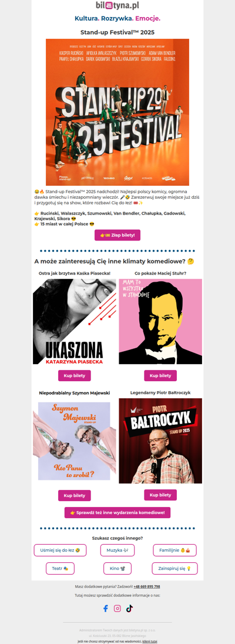This screenshot has height=644, width=235.
Task: Open the Stand-up Festival 2025 poster
Action: [117, 112]
